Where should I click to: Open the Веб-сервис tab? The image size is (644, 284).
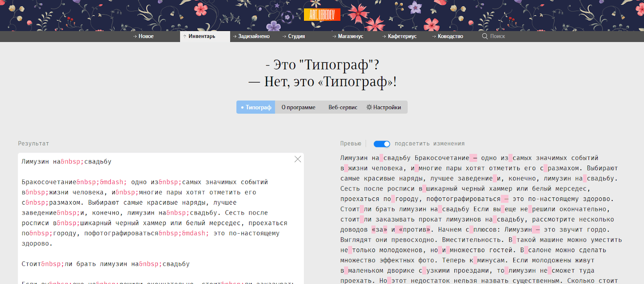[343, 107]
